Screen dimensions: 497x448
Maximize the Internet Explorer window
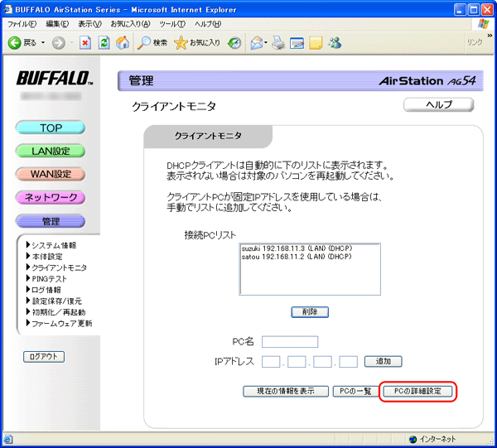pos(474,10)
